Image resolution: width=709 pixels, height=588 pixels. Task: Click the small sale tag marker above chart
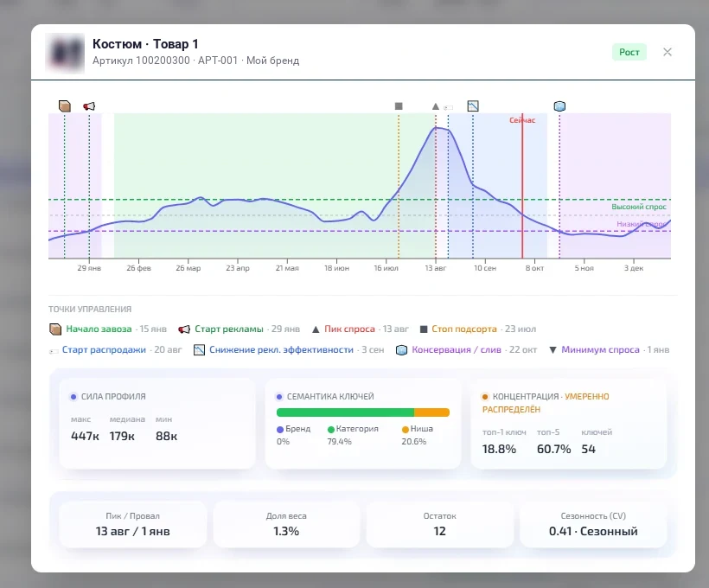pyautogui.click(x=448, y=107)
